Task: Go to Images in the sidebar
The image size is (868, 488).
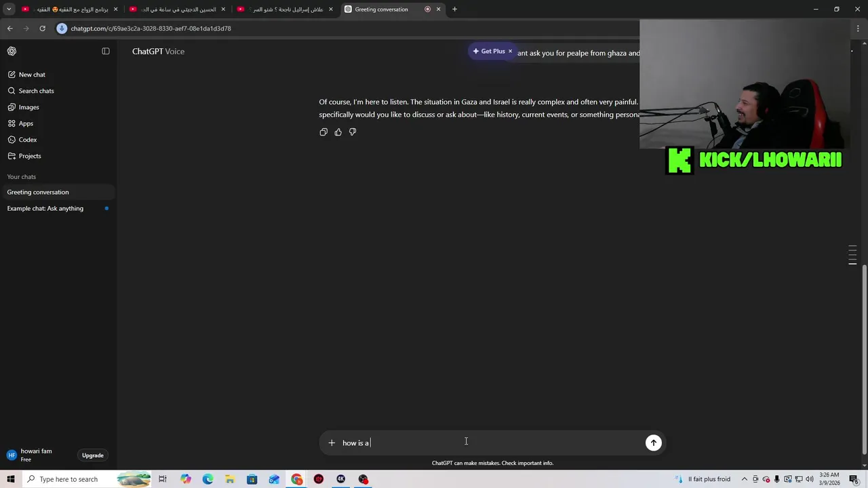Action: tap(58, 107)
